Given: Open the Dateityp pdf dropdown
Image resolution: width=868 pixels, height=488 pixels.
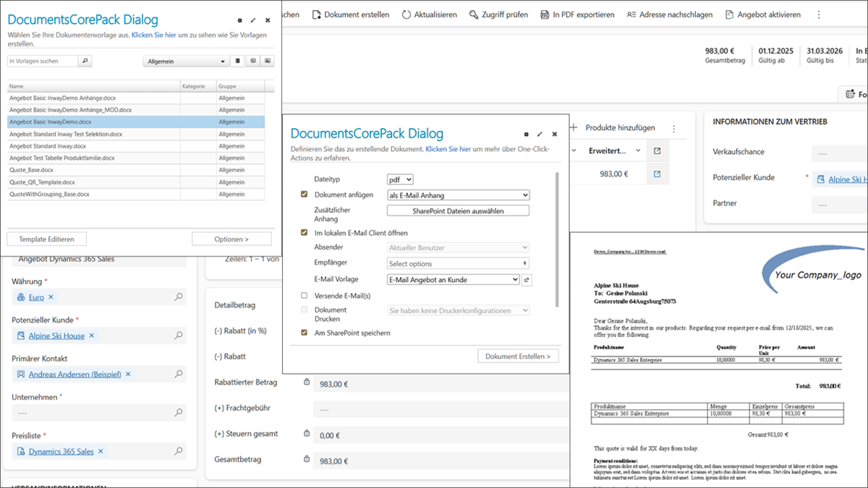Looking at the screenshot, I should point(400,179).
